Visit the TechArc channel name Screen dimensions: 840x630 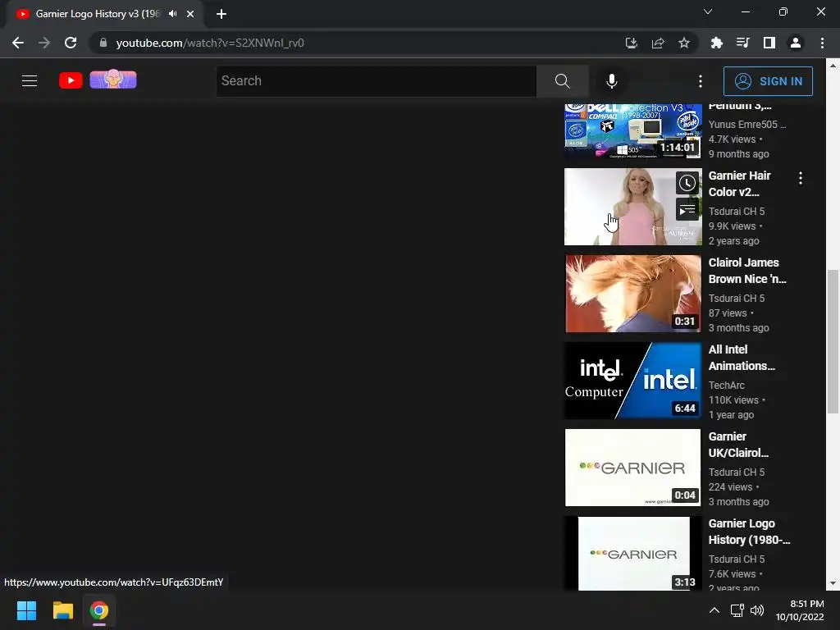[x=727, y=386]
